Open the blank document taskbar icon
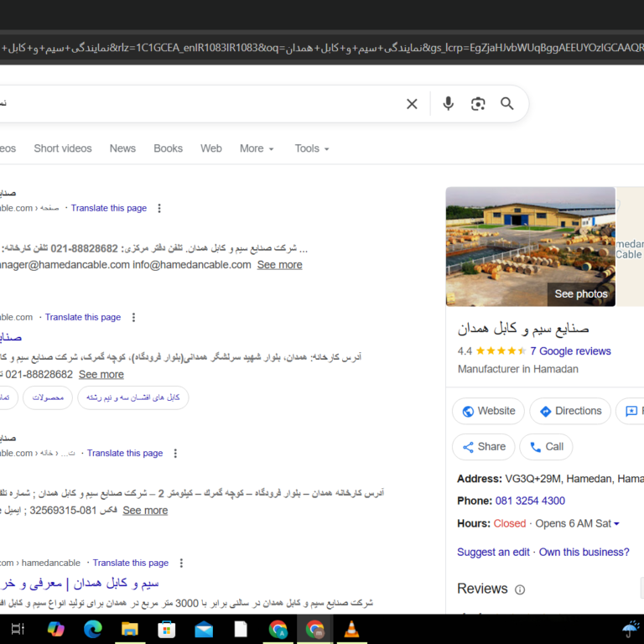 click(241, 629)
